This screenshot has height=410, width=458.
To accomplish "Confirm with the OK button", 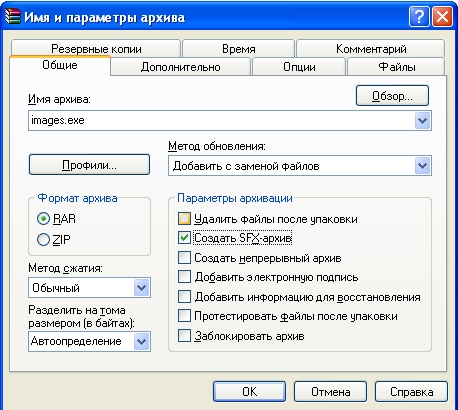I will click(249, 392).
